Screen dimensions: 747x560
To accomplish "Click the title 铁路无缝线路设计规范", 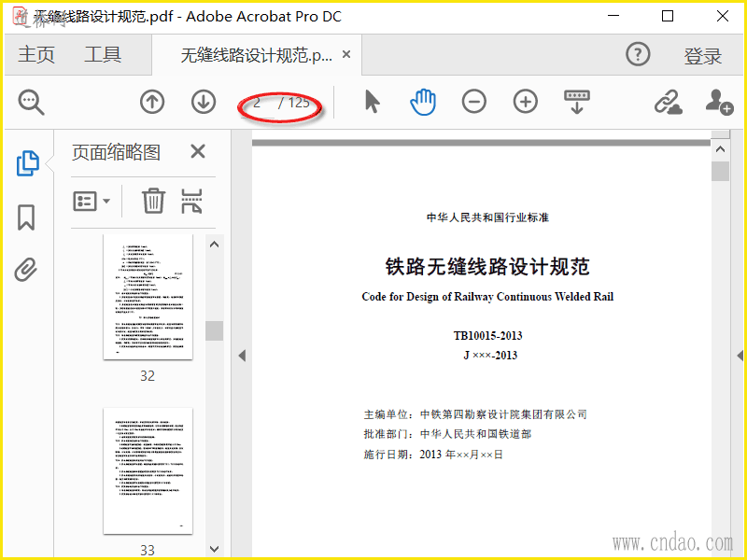I will tap(487, 266).
